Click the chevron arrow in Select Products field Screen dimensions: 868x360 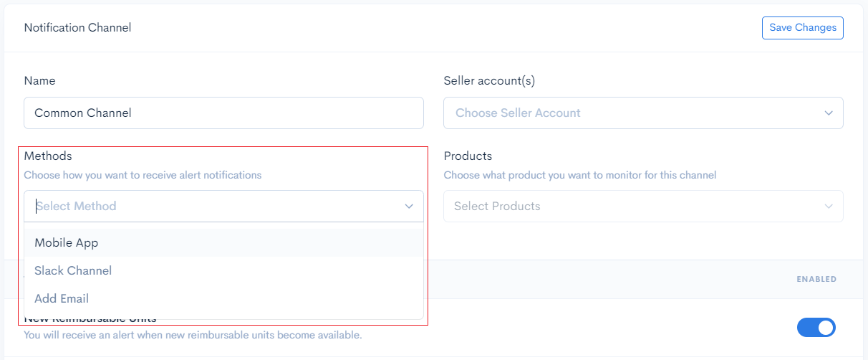coord(829,207)
